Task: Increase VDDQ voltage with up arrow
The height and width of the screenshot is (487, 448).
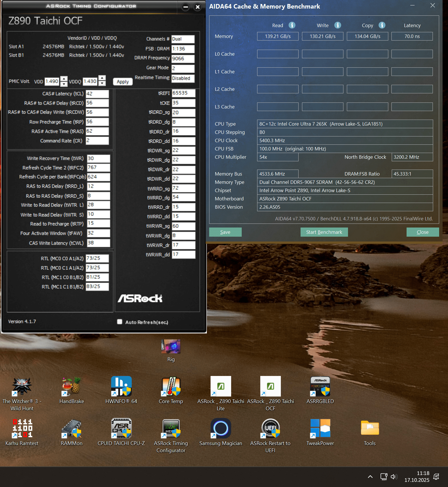Action: pyautogui.click(x=102, y=78)
